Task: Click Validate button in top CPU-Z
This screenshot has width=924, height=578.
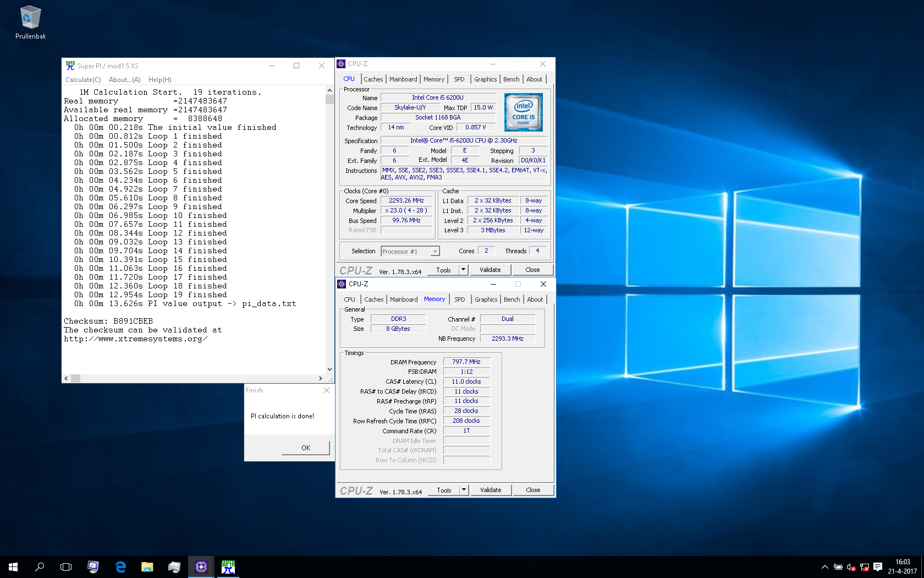Action: pos(490,270)
